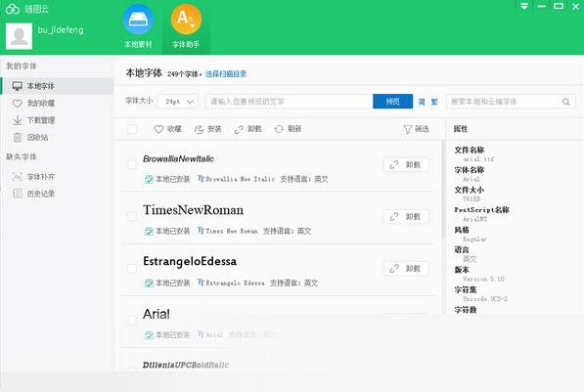Click the 249个字体 count text
Viewport: 584px width, 392px height.
click(183, 74)
